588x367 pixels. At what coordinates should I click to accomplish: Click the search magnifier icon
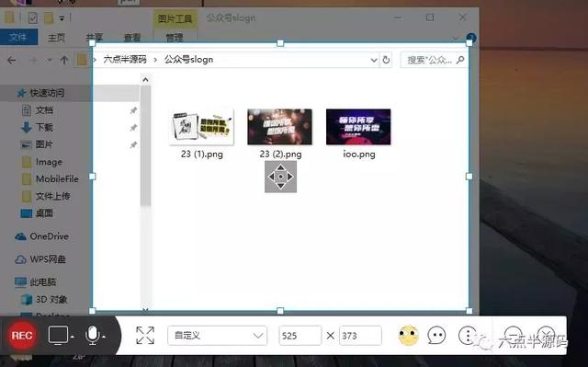point(460,60)
